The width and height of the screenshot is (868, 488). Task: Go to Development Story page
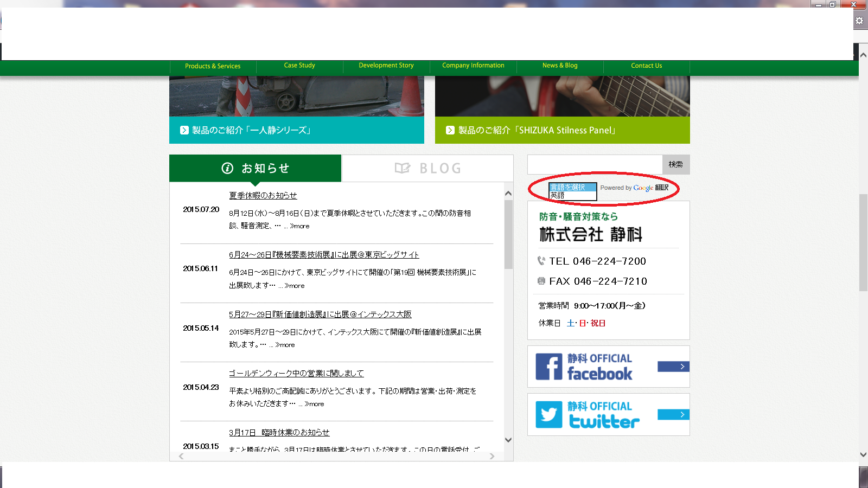click(x=386, y=66)
